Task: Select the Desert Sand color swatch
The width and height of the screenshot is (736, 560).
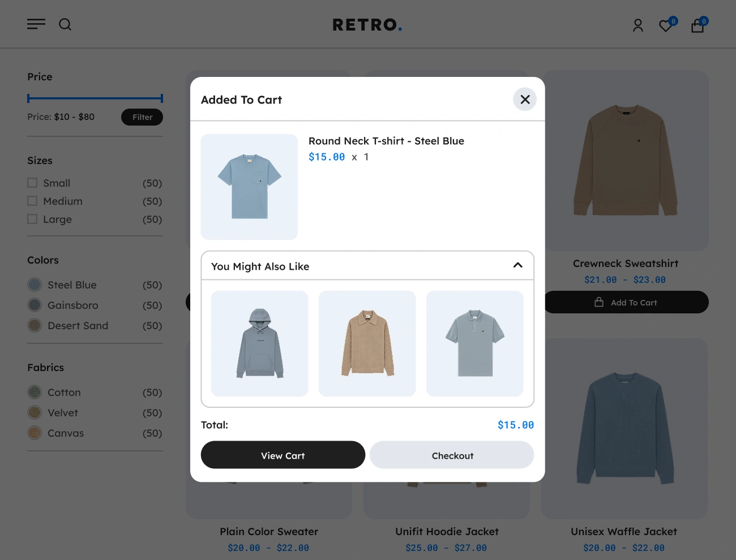Action: [35, 325]
